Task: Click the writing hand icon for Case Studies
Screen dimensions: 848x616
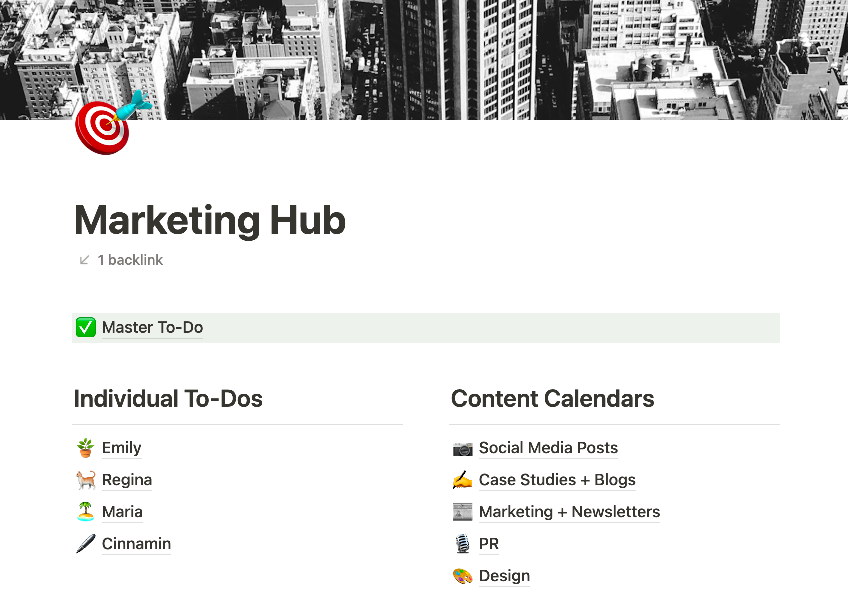Action: 463,480
